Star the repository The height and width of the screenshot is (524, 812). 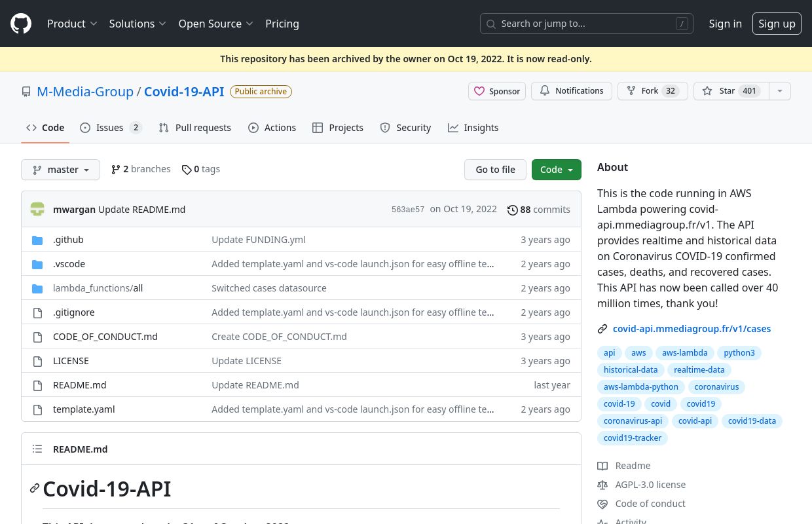tap(731, 91)
